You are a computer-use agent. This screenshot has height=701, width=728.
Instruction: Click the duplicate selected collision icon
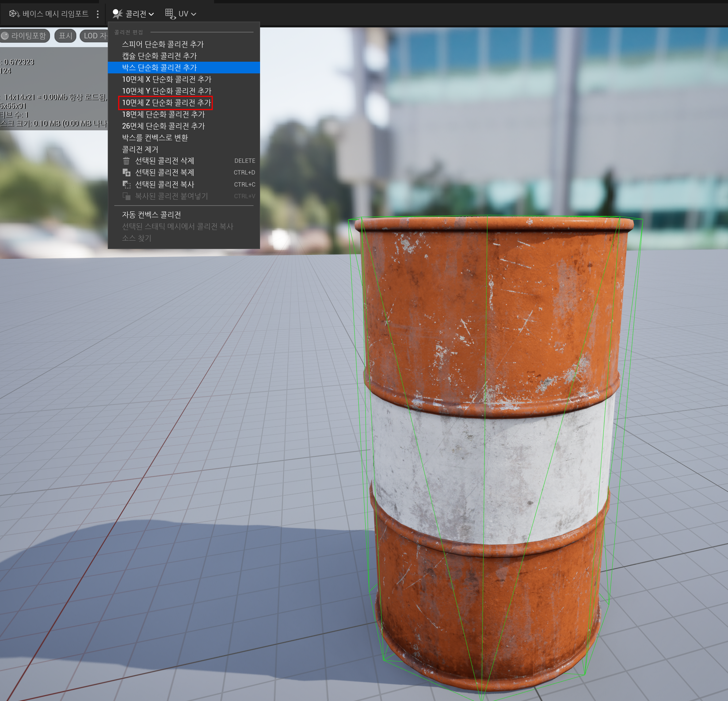pyautogui.click(x=126, y=173)
